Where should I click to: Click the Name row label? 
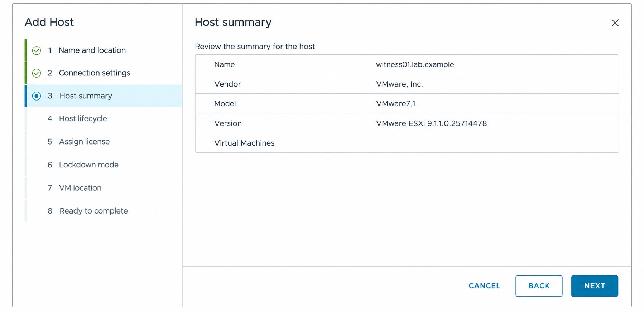(x=224, y=64)
